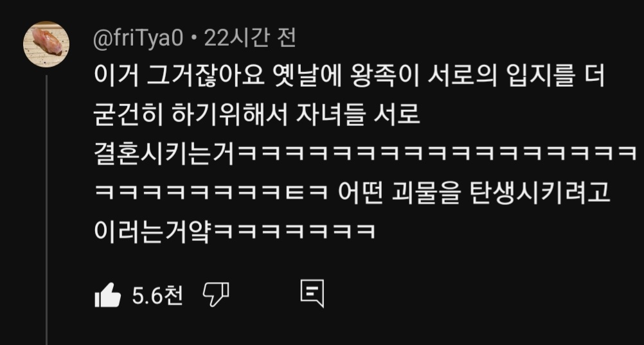Click the phrase '어떤 괴물을 탄생시키려고'

tap(474, 191)
